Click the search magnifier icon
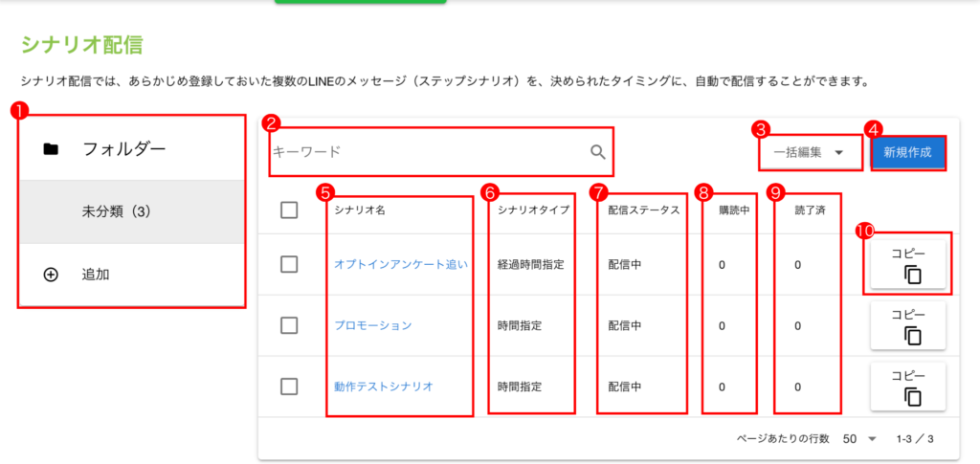Screen dimensions: 980x464 tap(598, 151)
